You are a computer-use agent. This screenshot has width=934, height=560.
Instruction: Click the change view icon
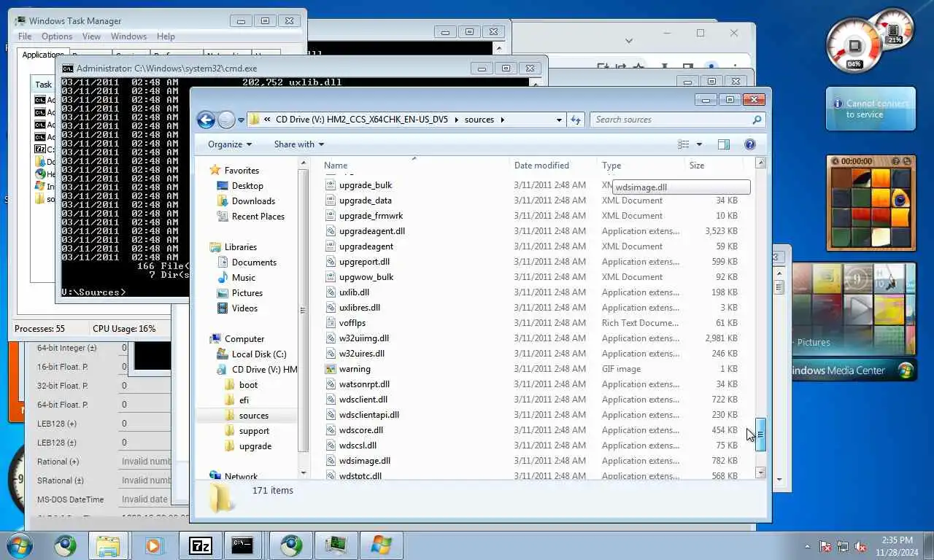click(684, 144)
